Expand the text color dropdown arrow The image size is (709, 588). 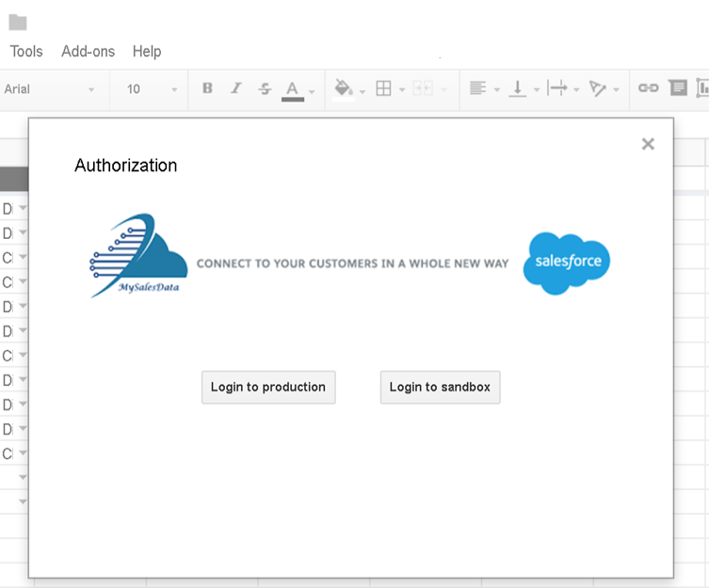[x=312, y=92]
